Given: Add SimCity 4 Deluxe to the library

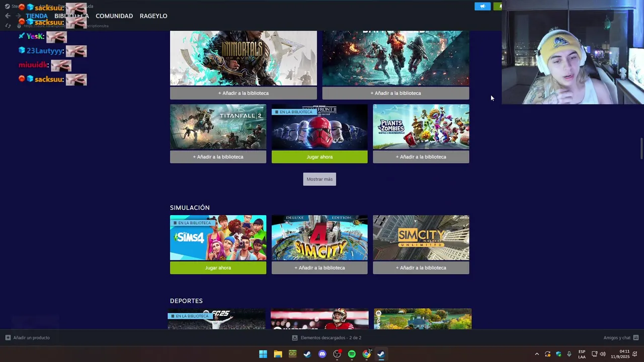Looking at the screenshot, I should [x=319, y=268].
